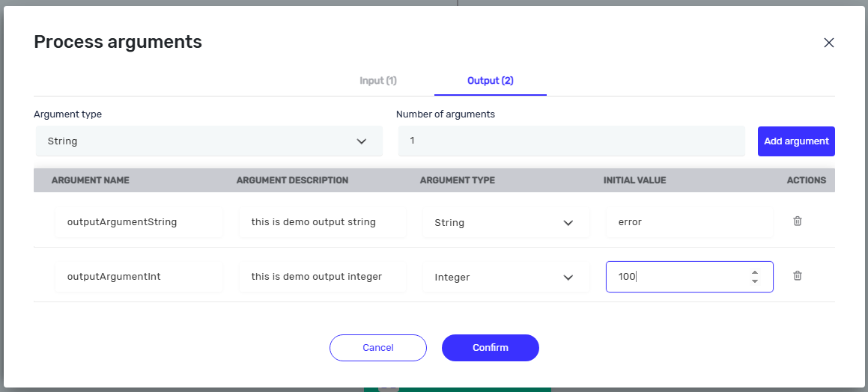The image size is (868, 392).
Task: Click the Add argument button
Action: (x=796, y=141)
